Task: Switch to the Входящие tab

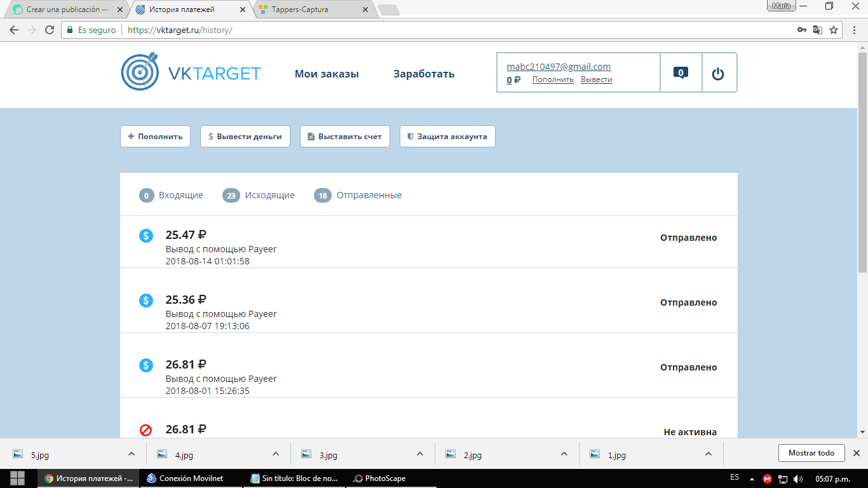Action: 172,195
